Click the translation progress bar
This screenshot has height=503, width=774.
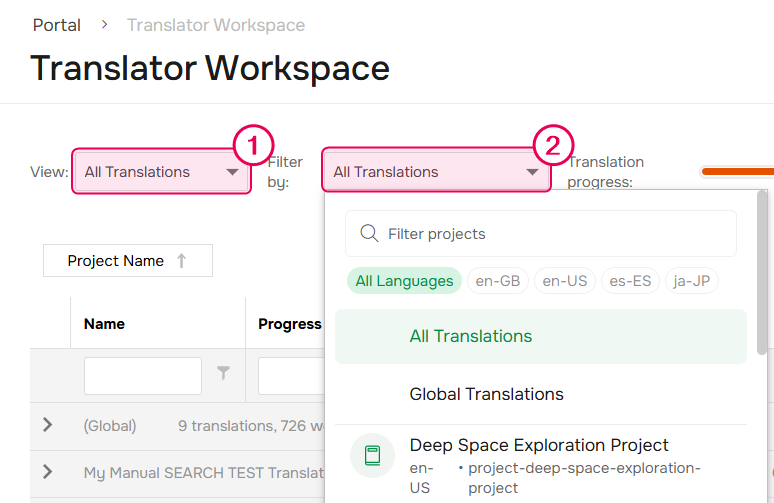(737, 171)
